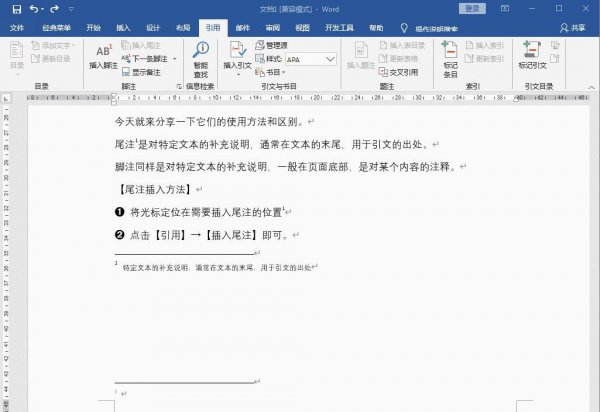Click insert table of authorities icon
Screen dimensions: 600x412
[555, 46]
